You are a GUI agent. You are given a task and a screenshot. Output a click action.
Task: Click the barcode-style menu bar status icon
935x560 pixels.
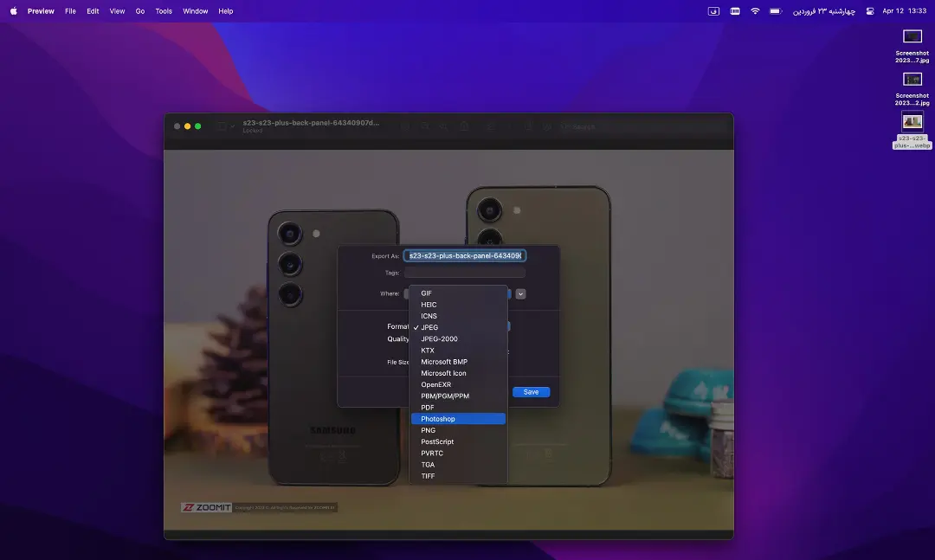[735, 10]
